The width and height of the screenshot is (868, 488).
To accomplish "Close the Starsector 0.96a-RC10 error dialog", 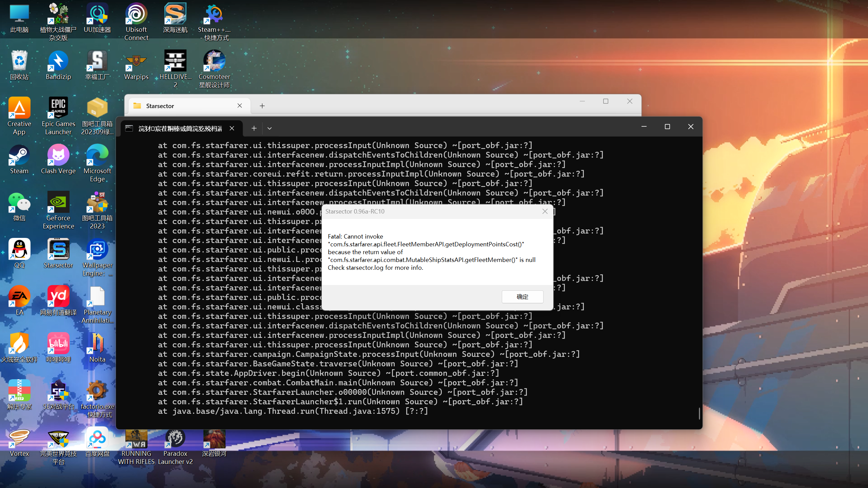I will tap(545, 211).
